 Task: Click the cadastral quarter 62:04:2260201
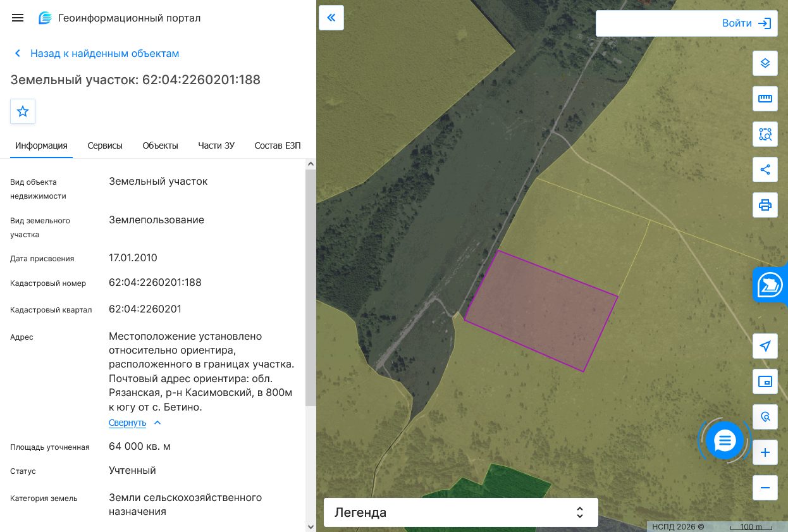(x=145, y=309)
